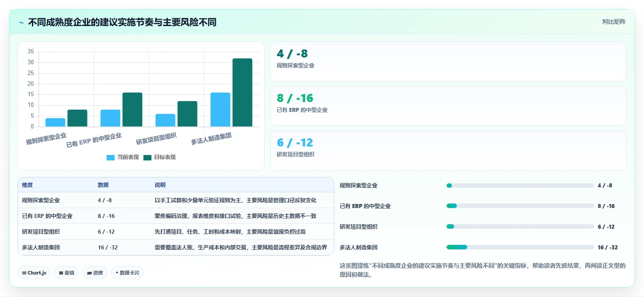Click 规则探索型企业 label in progress list
644x297 pixels.
tap(359, 186)
